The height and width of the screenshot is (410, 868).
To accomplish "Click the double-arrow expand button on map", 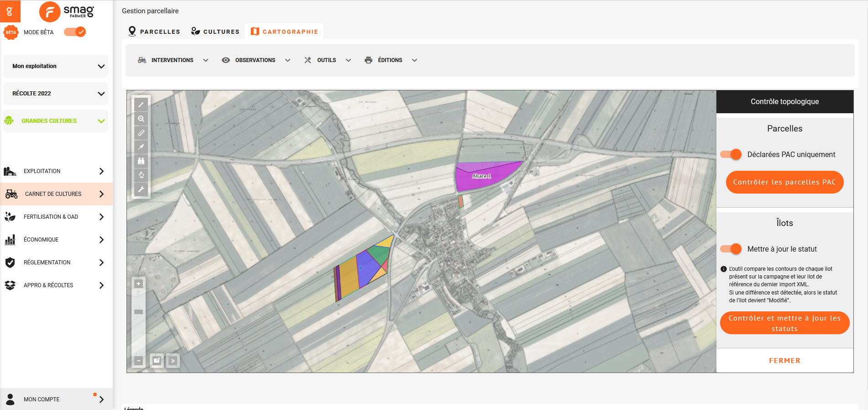I will click(x=173, y=361).
